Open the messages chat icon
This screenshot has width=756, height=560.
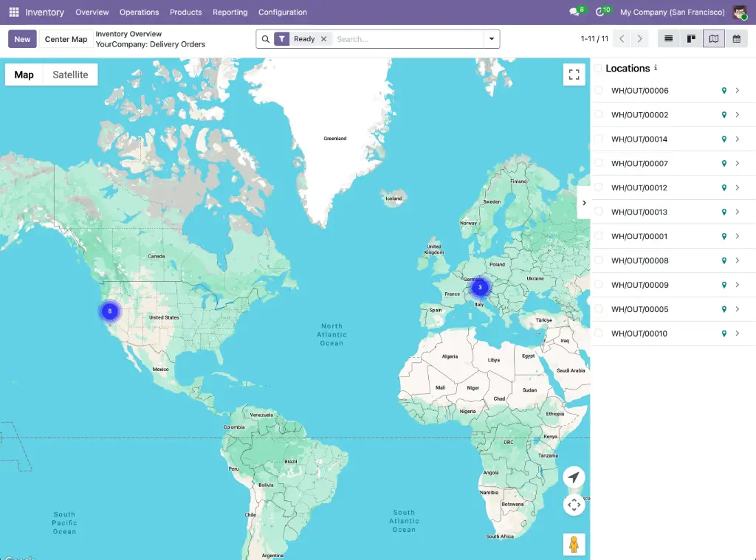[x=574, y=12]
